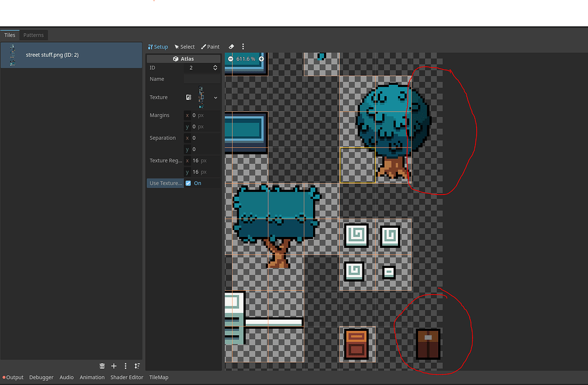Open the Shader Editor bottom panel

(x=126, y=377)
